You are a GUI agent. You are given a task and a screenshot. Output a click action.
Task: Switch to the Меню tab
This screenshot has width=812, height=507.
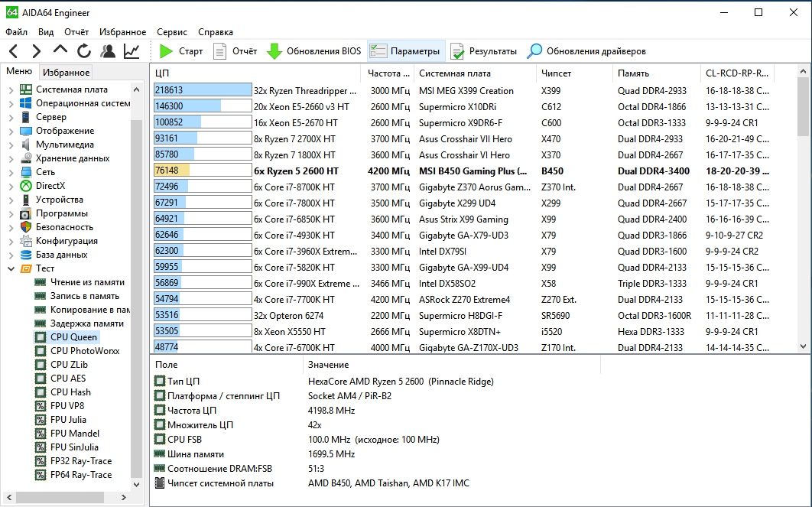coord(19,71)
